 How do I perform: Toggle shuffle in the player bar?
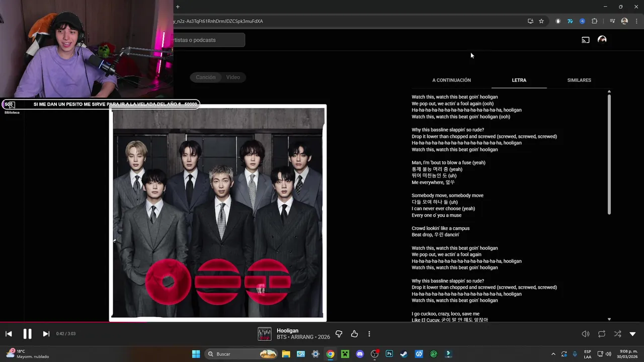pyautogui.click(x=617, y=334)
